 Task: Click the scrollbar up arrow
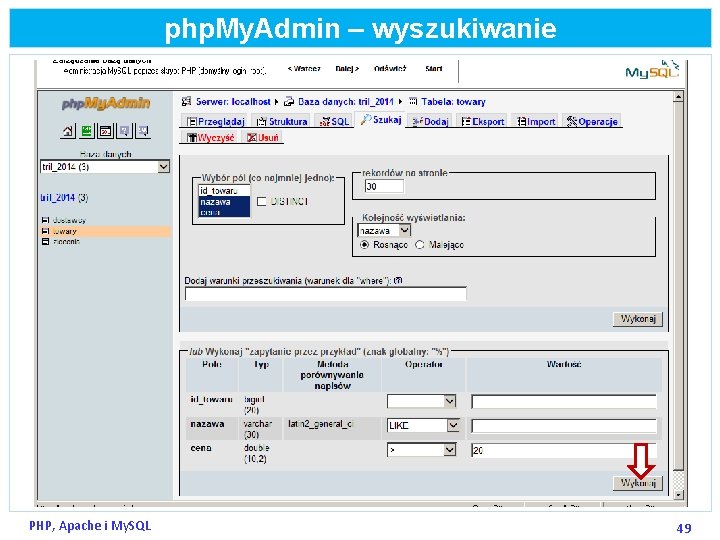678,97
